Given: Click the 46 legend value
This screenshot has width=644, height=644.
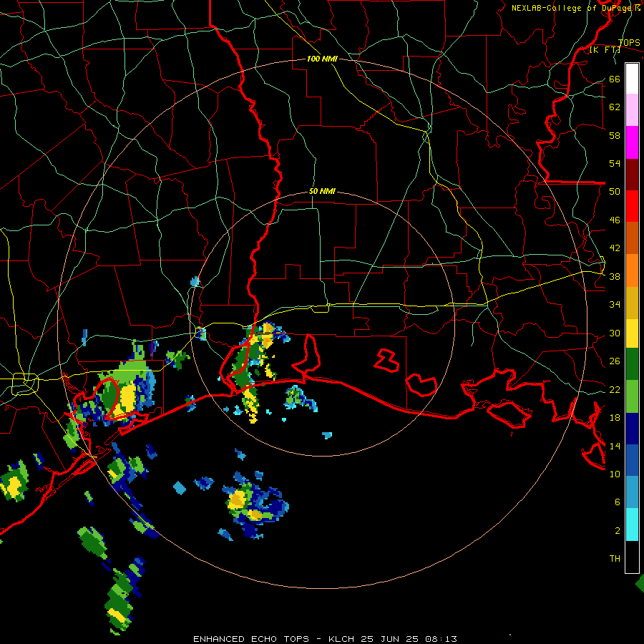Looking at the screenshot, I should [615, 220].
